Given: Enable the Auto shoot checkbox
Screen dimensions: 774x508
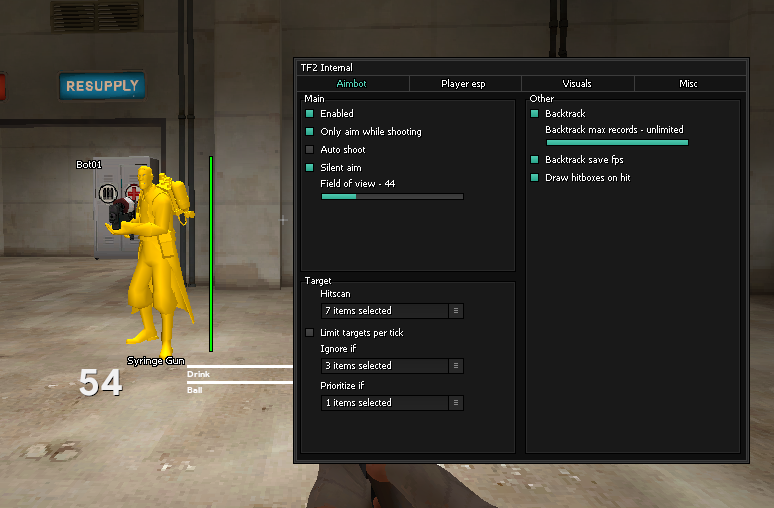Looking at the screenshot, I should tap(310, 150).
